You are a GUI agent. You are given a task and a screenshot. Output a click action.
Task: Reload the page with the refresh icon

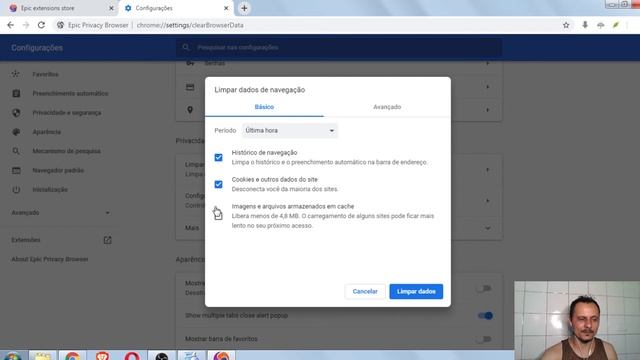tap(41, 25)
